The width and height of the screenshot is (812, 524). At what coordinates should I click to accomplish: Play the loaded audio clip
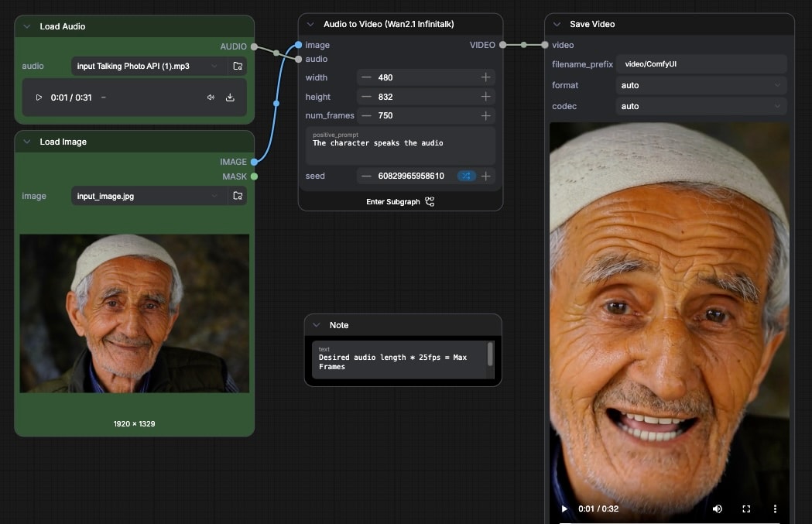39,98
